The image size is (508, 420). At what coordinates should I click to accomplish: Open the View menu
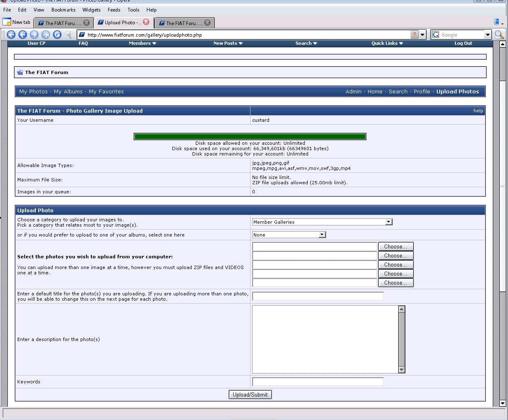[x=39, y=10]
